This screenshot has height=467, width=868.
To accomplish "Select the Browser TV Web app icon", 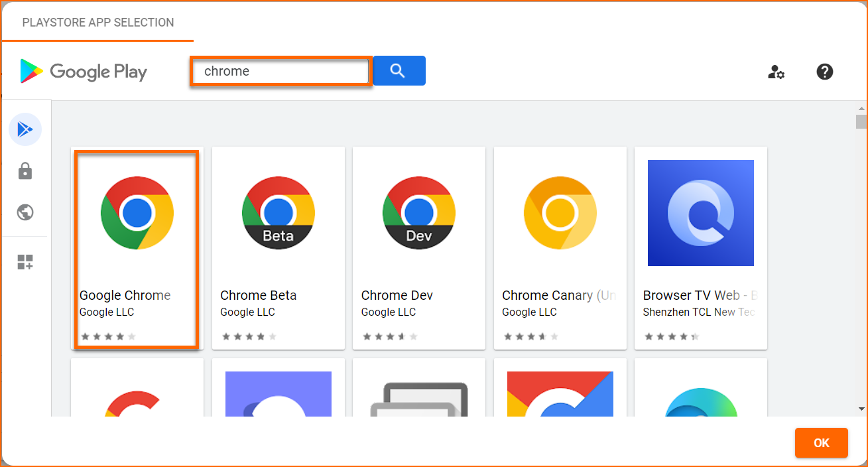I will [x=701, y=213].
